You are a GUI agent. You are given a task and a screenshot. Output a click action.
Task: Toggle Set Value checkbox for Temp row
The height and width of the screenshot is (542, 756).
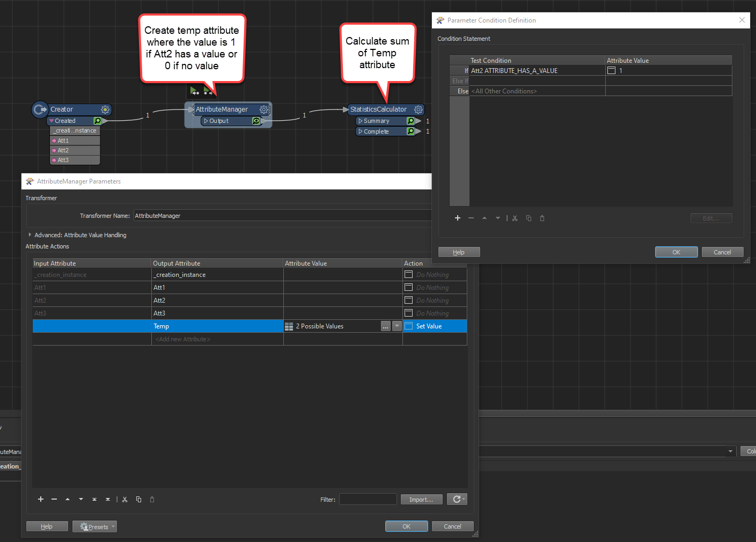point(409,326)
